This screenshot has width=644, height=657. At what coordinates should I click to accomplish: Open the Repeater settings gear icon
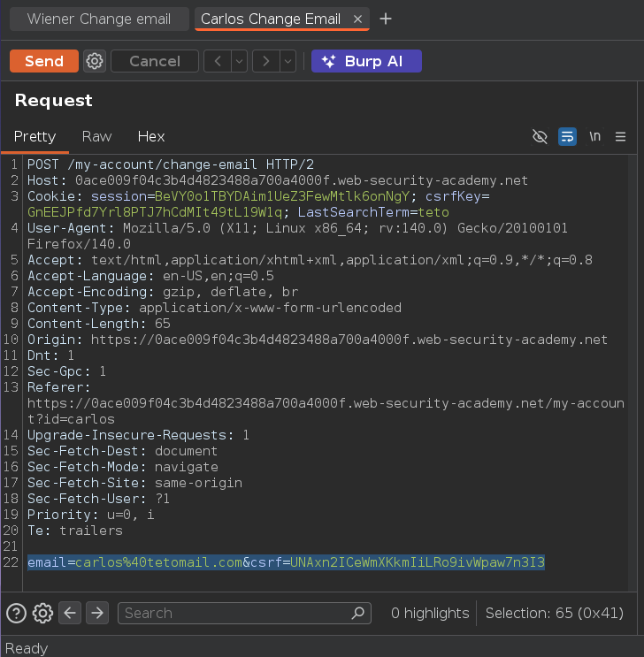pyautogui.click(x=95, y=61)
